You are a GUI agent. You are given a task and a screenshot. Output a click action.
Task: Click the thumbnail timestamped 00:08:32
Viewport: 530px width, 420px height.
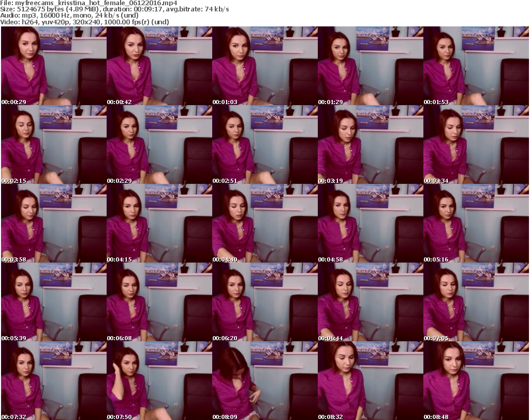[371, 381]
